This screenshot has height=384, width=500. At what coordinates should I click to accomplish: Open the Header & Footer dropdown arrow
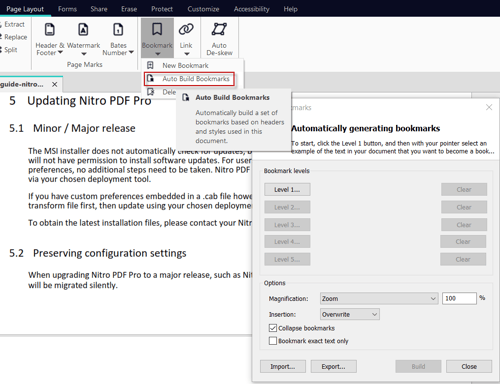tap(60, 52)
